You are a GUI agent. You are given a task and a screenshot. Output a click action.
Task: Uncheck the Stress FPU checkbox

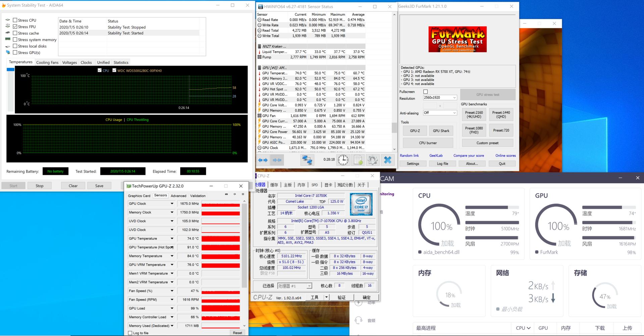tap(15, 27)
